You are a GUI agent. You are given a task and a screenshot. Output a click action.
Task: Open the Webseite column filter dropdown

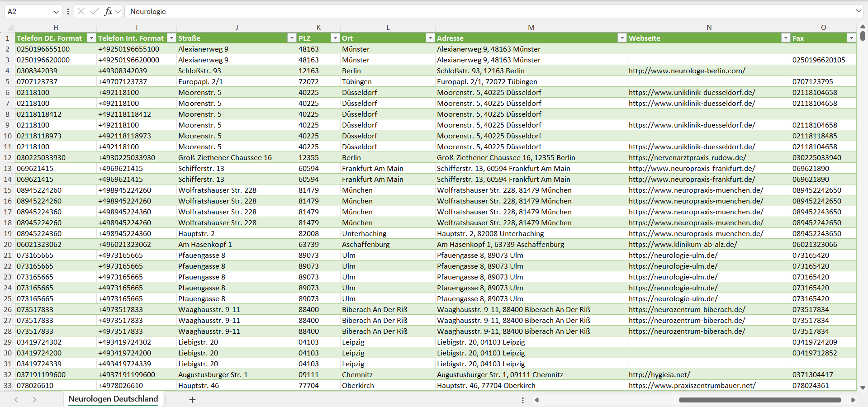[x=786, y=38]
